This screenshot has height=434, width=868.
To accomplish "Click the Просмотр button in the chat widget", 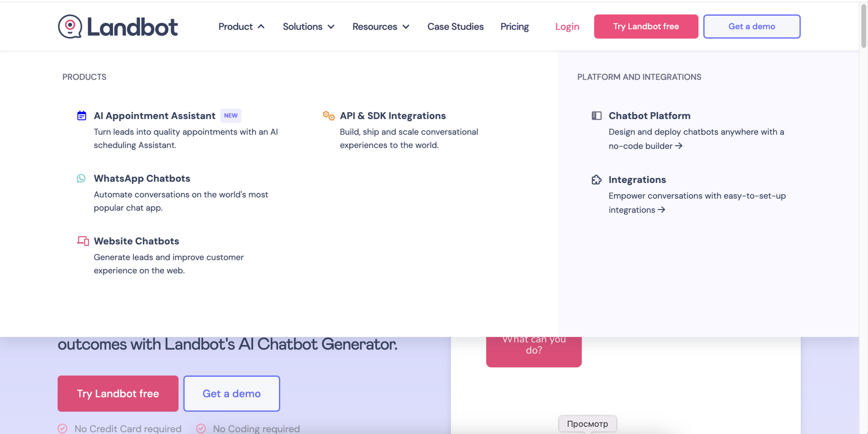I will point(587,423).
